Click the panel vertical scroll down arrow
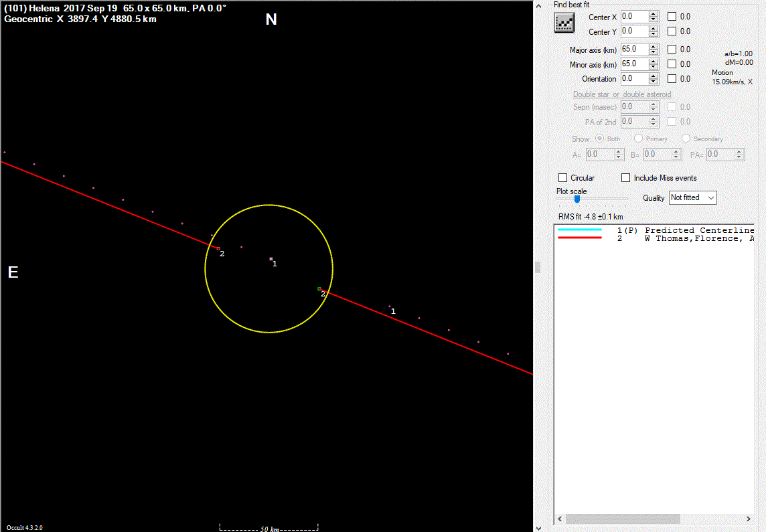This screenshot has height=532, width=766. [x=538, y=527]
